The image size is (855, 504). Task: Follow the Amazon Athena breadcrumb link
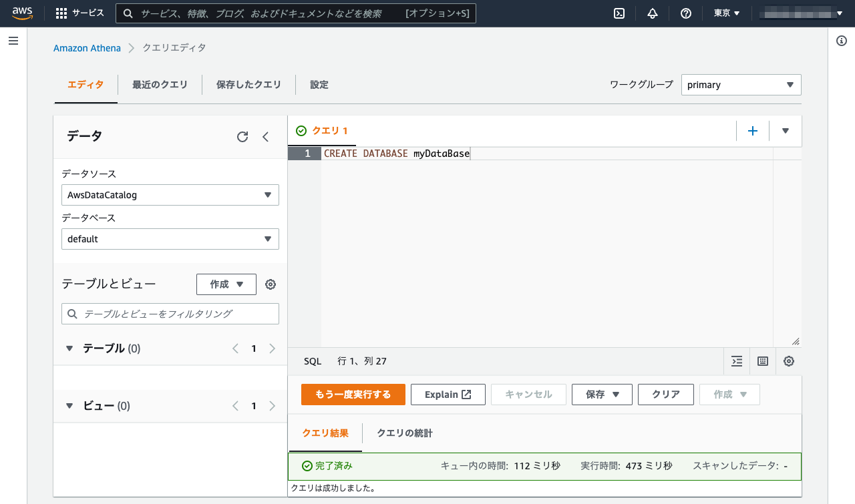coord(87,48)
